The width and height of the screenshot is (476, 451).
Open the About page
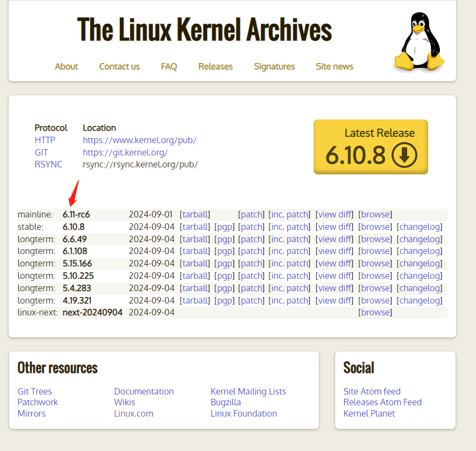pos(66,67)
